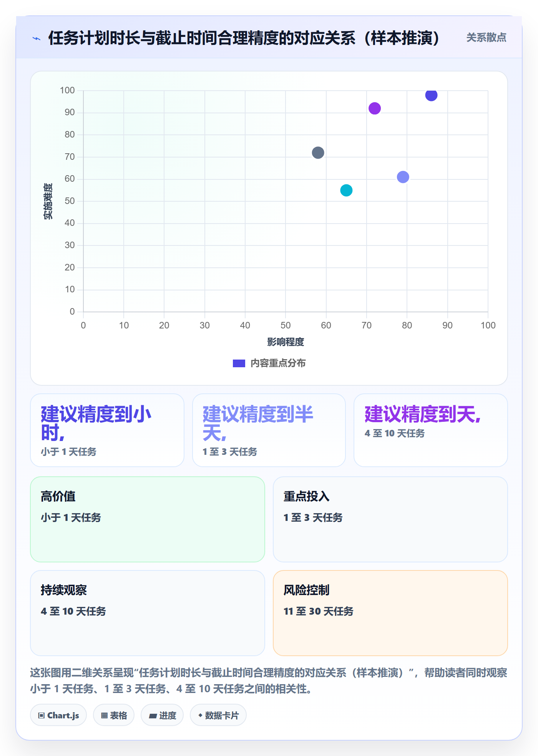Screen dimensions: 538x756
Task: Select the cyan scatter point near 55
Action: coord(346,190)
